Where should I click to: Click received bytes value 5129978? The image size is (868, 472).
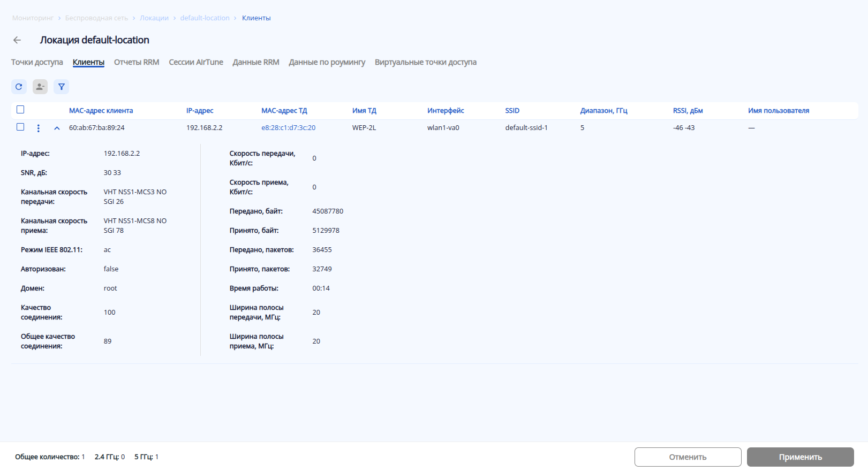(x=326, y=231)
